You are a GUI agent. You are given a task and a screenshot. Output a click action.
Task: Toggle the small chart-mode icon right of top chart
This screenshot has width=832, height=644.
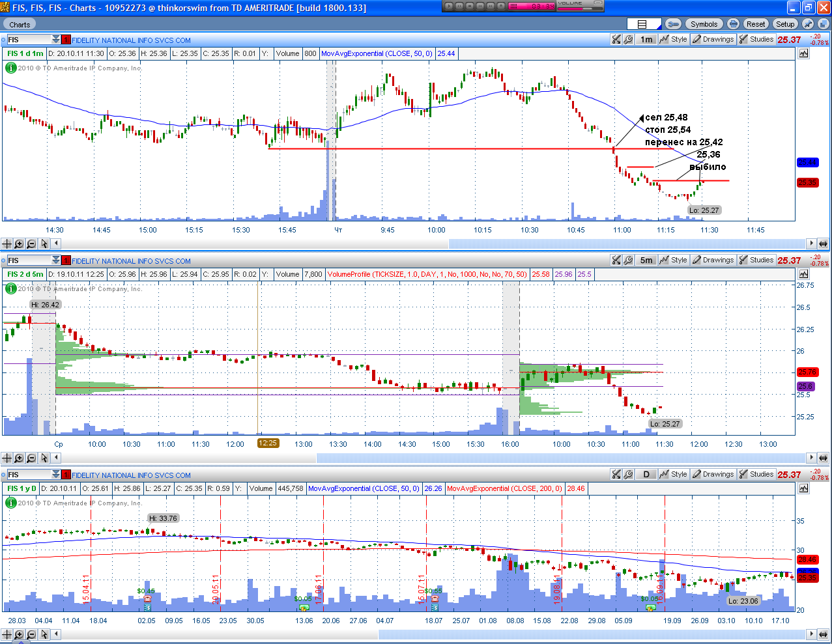tap(803, 53)
